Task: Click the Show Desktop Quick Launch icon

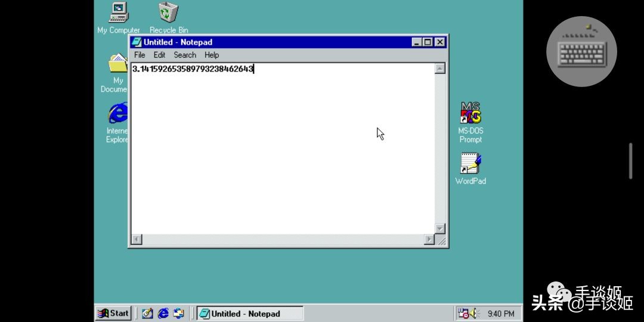Action: pos(147,314)
